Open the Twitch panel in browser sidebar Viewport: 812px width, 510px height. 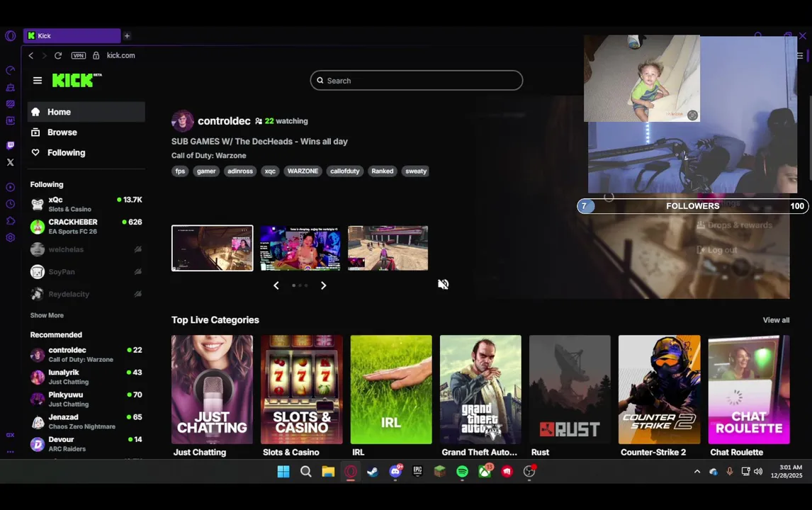point(11,145)
